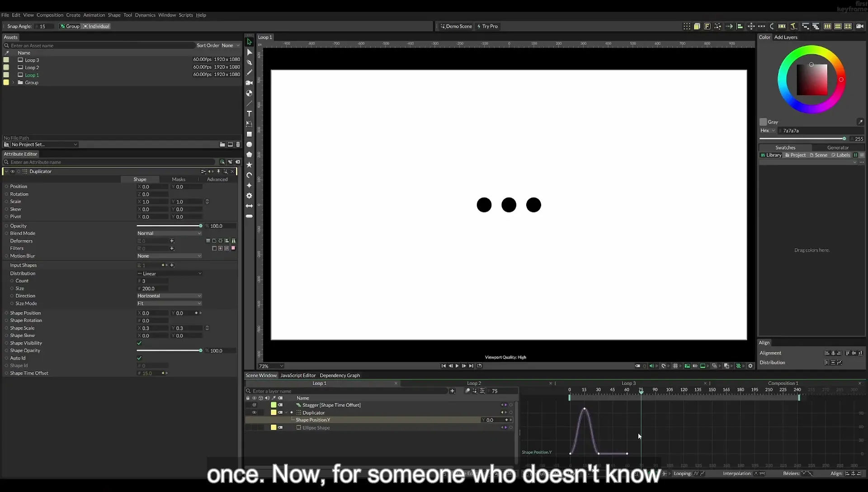Activate the Pivot tool icon
This screenshot has height=492, width=868.
(x=249, y=93)
